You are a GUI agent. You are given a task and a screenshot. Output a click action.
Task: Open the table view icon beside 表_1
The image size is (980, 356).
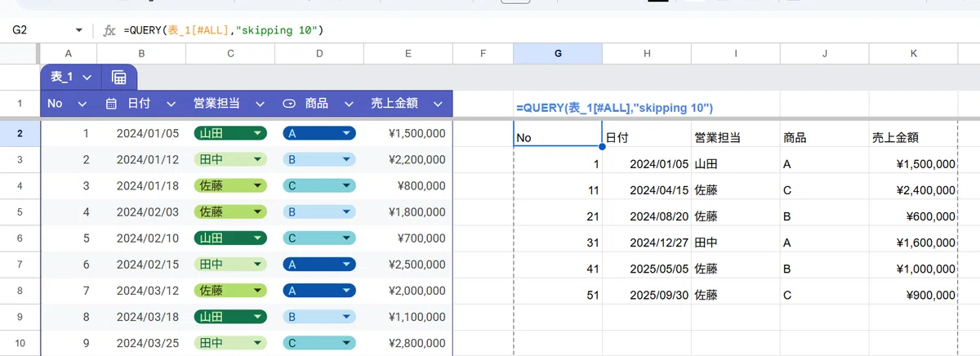118,78
